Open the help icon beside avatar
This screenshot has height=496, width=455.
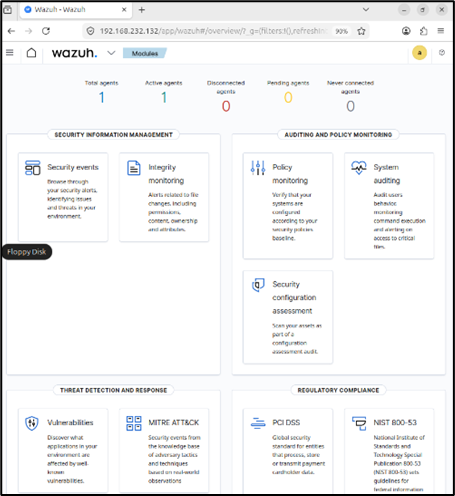(x=442, y=53)
